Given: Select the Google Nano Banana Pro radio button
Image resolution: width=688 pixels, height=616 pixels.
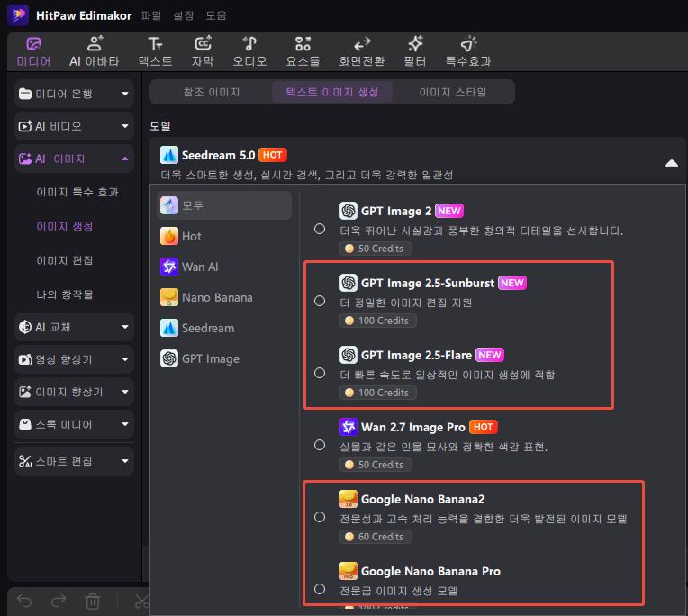Looking at the screenshot, I should pyautogui.click(x=320, y=589).
